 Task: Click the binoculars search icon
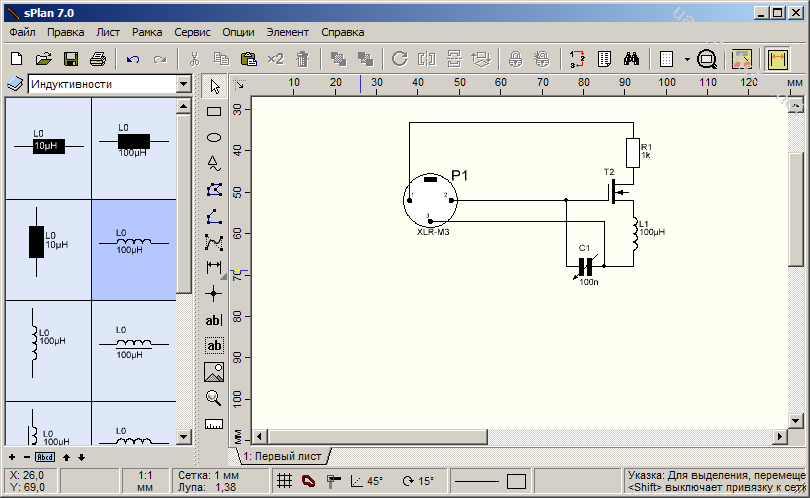coord(631,59)
